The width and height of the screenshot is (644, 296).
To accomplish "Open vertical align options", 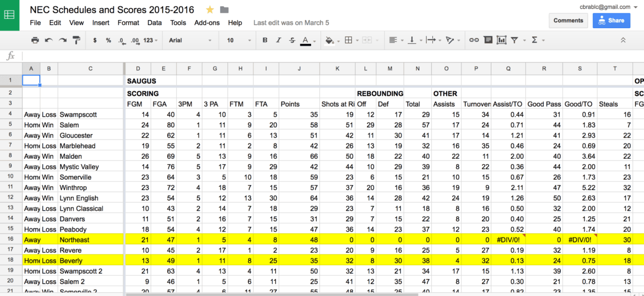I will pos(412,40).
